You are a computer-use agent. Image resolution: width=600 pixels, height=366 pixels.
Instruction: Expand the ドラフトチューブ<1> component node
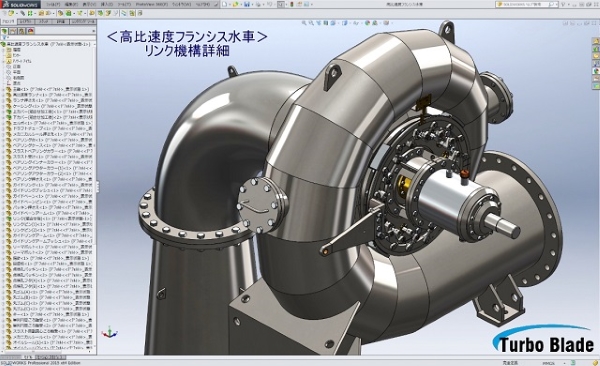click(x=3, y=129)
